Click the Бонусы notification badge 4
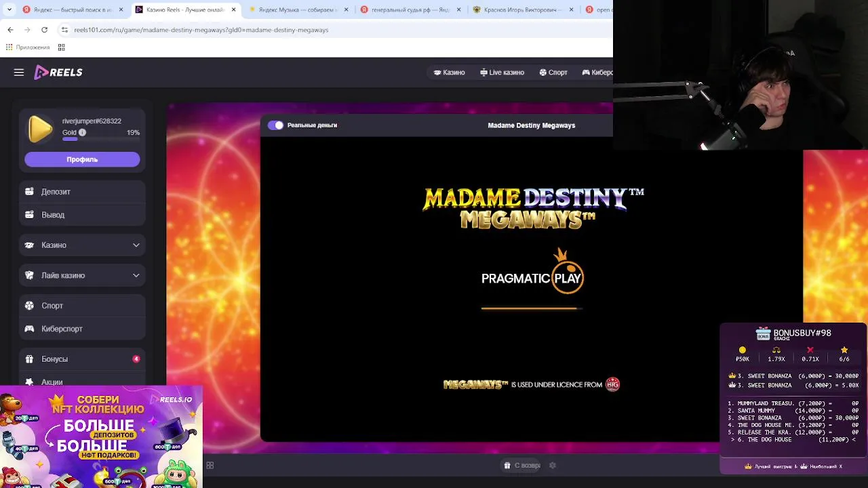Viewport: 868px width, 488px height. 136,359
